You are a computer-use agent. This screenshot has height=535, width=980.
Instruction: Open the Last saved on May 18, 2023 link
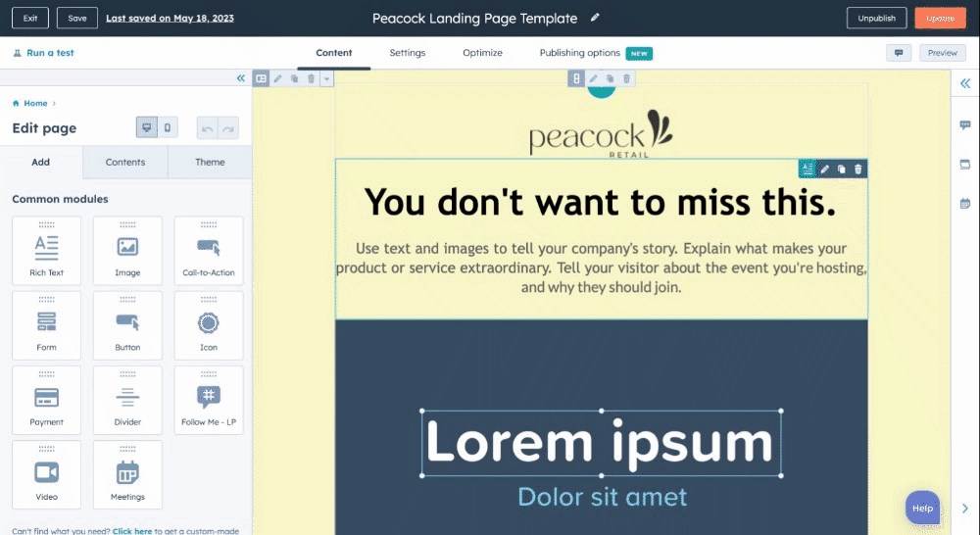click(x=170, y=18)
